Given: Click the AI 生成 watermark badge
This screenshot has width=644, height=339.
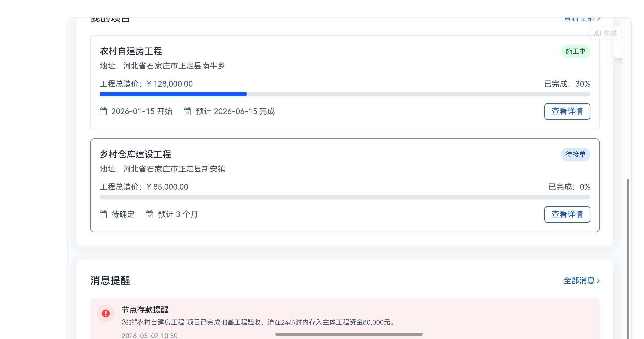Looking at the screenshot, I should click(605, 33).
